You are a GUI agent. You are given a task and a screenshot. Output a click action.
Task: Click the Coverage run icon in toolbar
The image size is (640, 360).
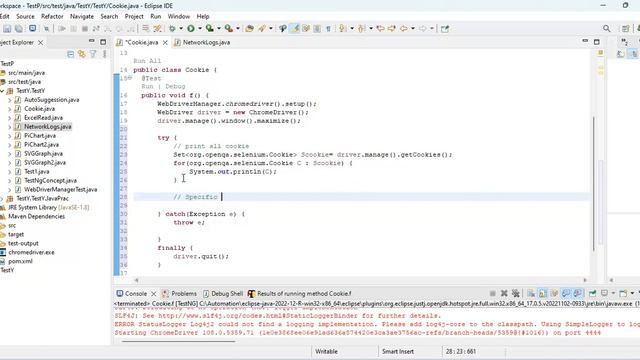209,29
